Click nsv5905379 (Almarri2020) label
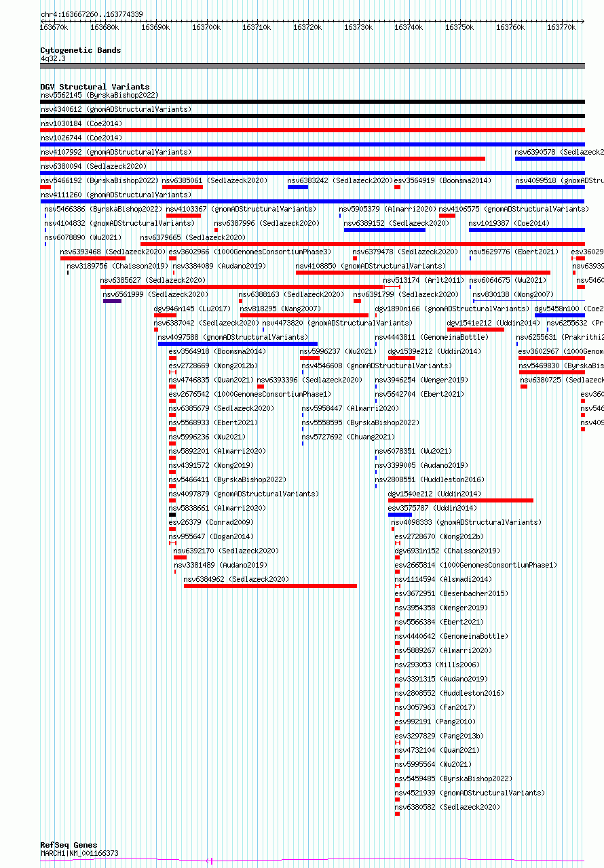Viewport: 604px width, 868px height. point(388,209)
